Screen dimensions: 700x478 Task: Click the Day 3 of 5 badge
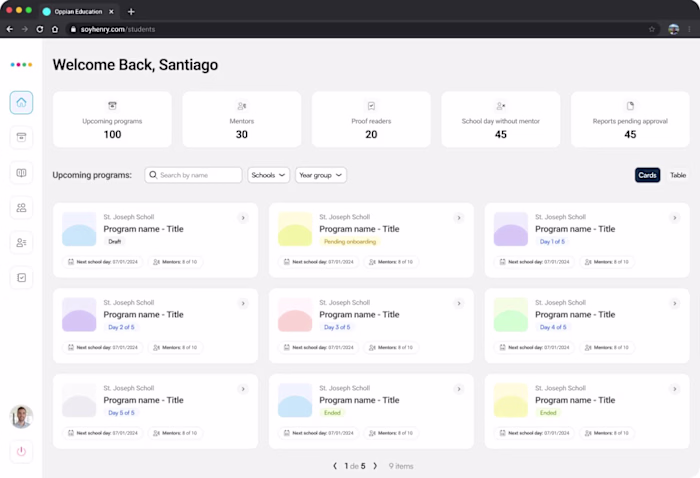click(x=337, y=327)
